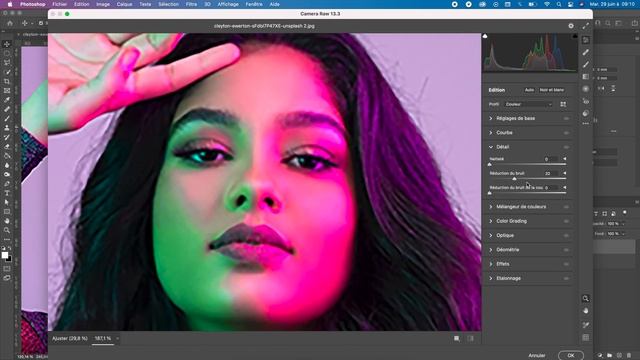
Task: Select Camera Raw radial filter icon
Action: coord(586,89)
